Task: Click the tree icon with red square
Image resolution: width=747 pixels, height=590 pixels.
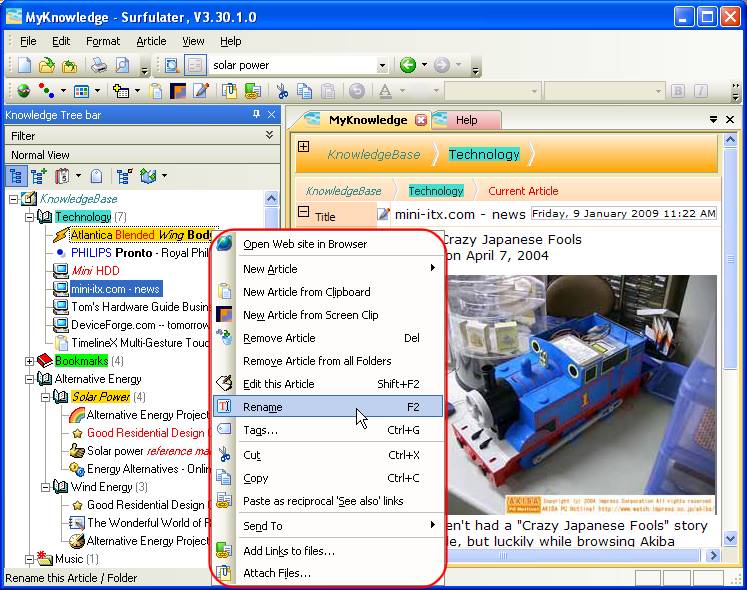Action: (x=125, y=176)
